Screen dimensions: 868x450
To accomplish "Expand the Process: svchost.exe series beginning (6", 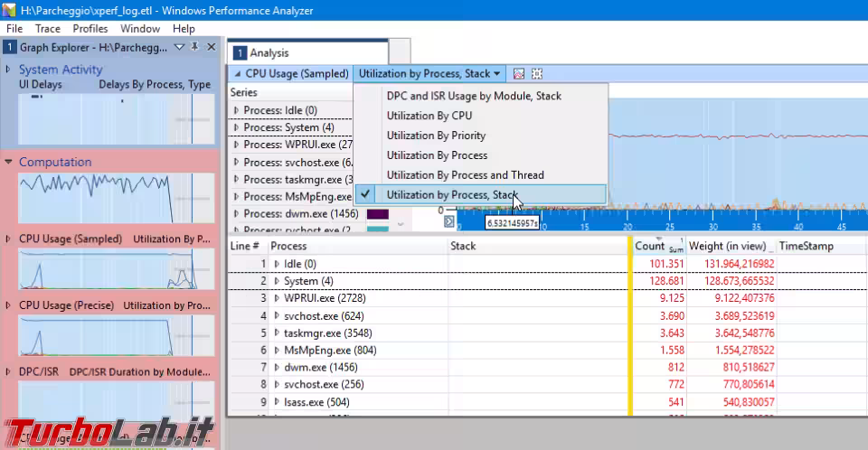I will [x=236, y=162].
